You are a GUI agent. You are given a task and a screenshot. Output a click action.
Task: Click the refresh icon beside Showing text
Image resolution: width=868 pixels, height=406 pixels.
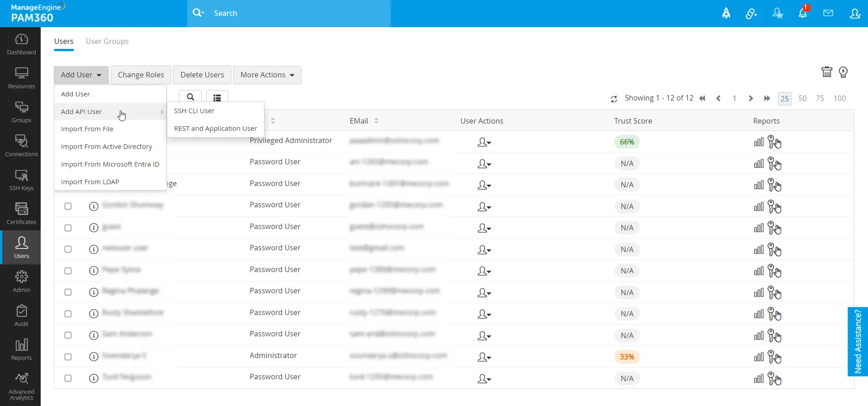point(614,99)
